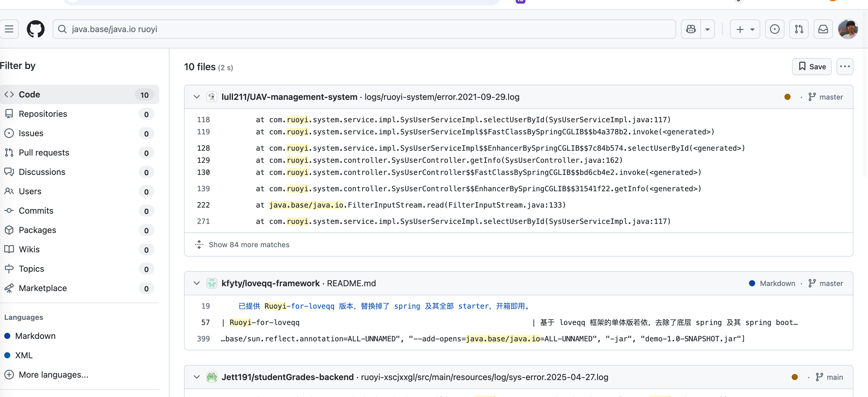
Task: Collapse the lull211/UAV-management-system result
Action: click(x=196, y=97)
